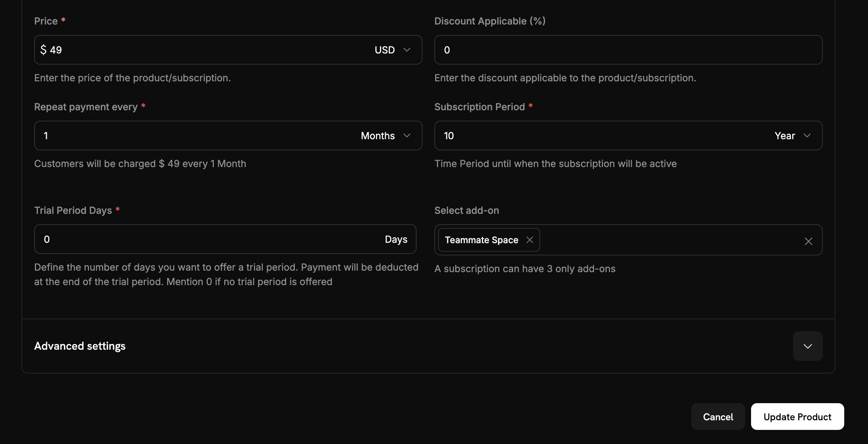Remove the Teammate Space add-on chip
This screenshot has width=868, height=444.
[530, 240]
